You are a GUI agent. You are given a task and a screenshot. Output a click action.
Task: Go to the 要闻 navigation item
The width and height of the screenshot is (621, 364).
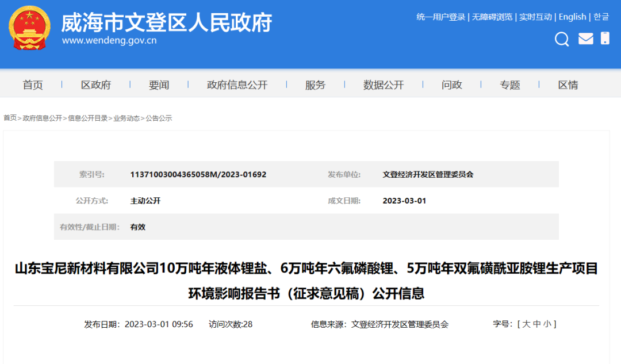pyautogui.click(x=159, y=85)
